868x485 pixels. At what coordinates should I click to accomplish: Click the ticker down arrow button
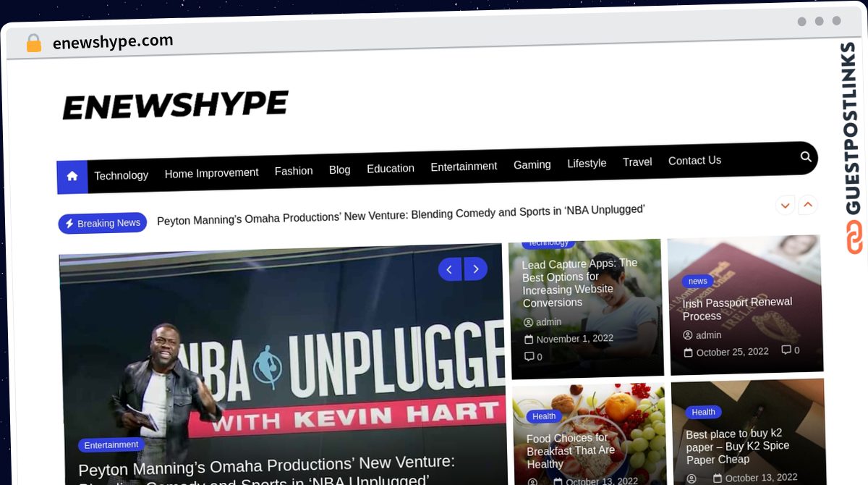pos(785,205)
